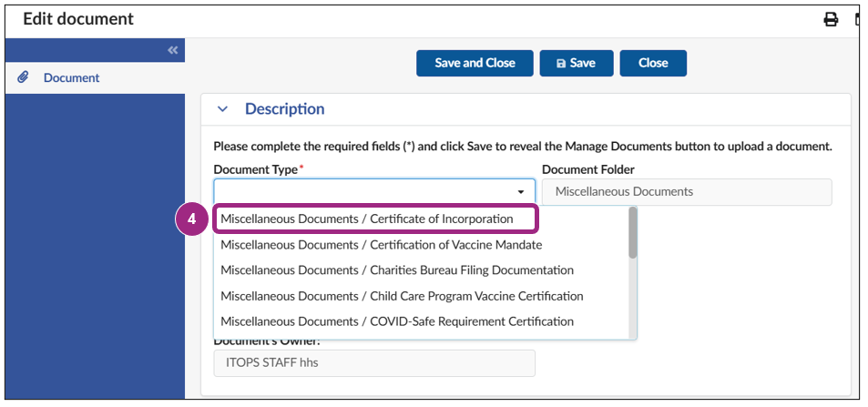Image resolution: width=868 pixels, height=407 pixels.
Task: Pick Charities Bureau Filing Documentation
Action: point(397,270)
